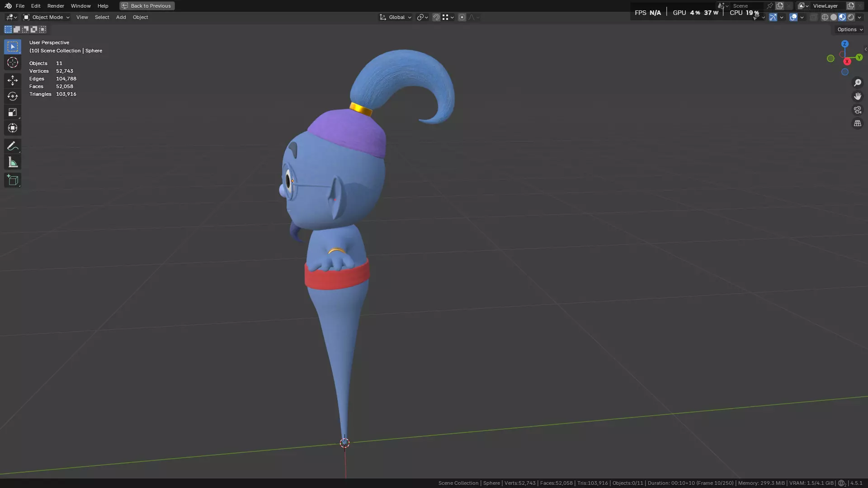Open the view layer browse icon
This screenshot has height=488, width=868.
click(803, 6)
